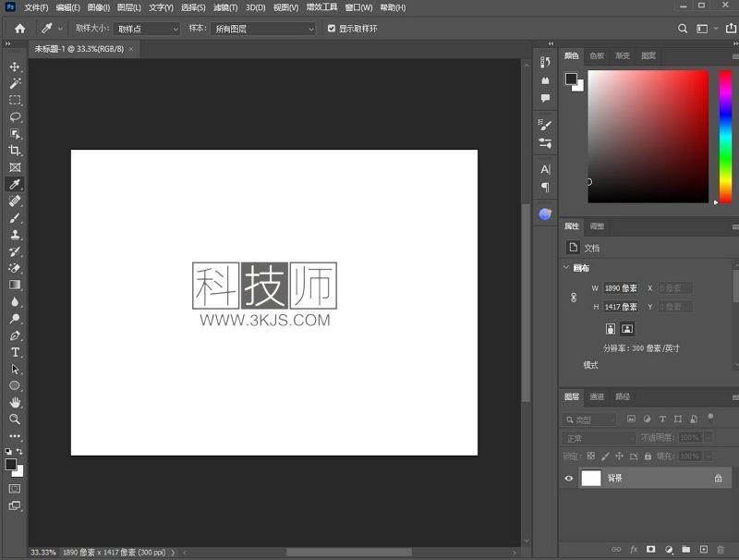Hide the 背景 layer with eye icon
This screenshot has height=560, width=739.
point(569,478)
